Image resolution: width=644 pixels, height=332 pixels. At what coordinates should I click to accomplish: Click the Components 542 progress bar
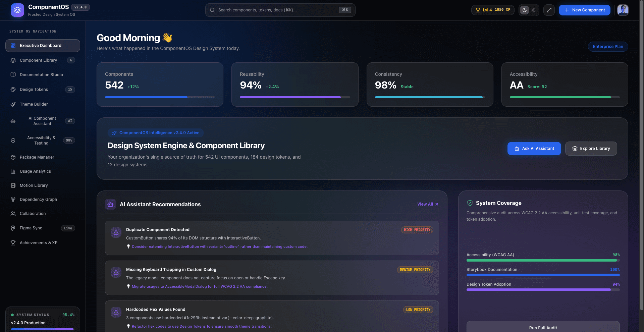point(160,97)
